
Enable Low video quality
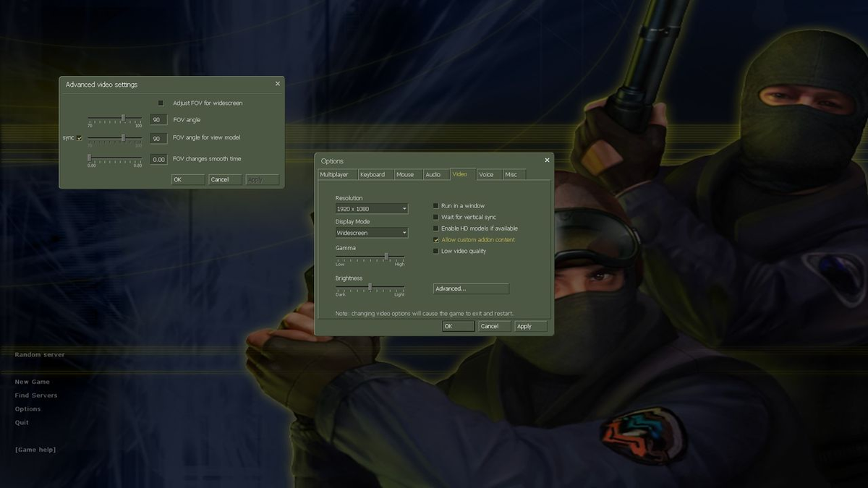coord(436,251)
